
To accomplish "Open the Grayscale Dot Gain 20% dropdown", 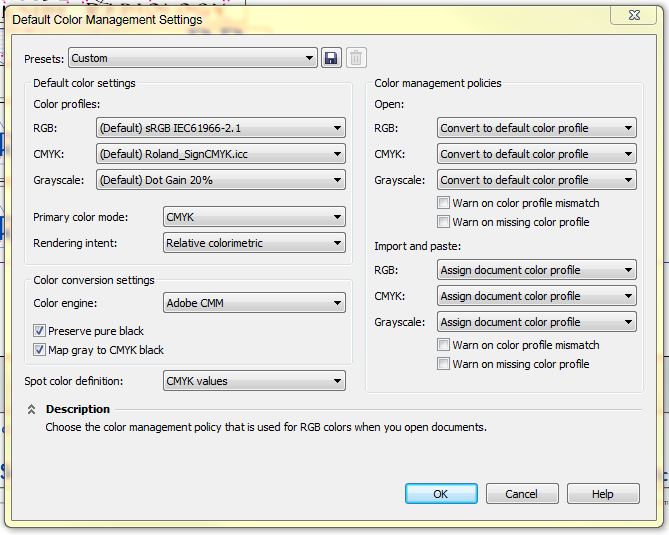I will (x=221, y=180).
